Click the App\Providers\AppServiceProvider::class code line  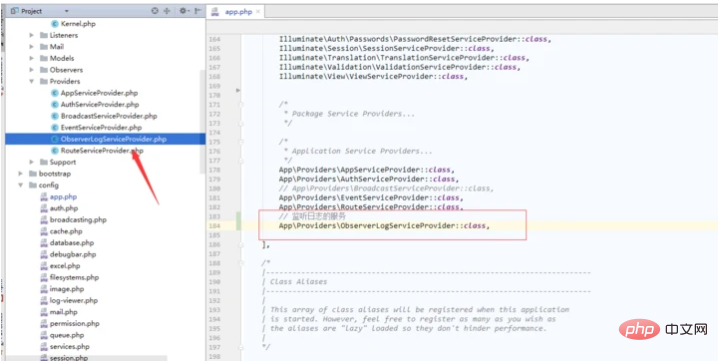[x=367, y=170]
